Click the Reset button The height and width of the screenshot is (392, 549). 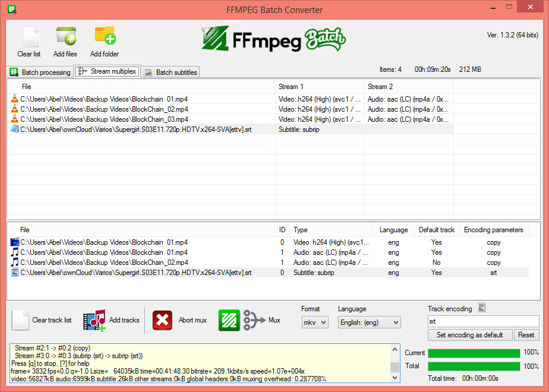click(x=526, y=335)
